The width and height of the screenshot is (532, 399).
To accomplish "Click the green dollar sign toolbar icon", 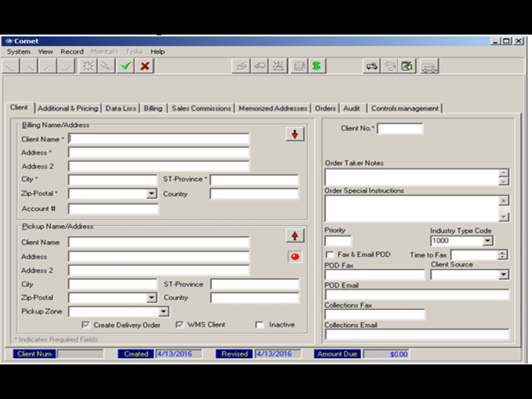I will (x=317, y=66).
